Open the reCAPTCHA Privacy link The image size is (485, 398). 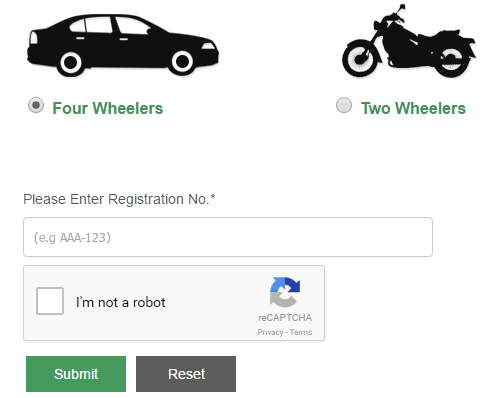(x=270, y=332)
